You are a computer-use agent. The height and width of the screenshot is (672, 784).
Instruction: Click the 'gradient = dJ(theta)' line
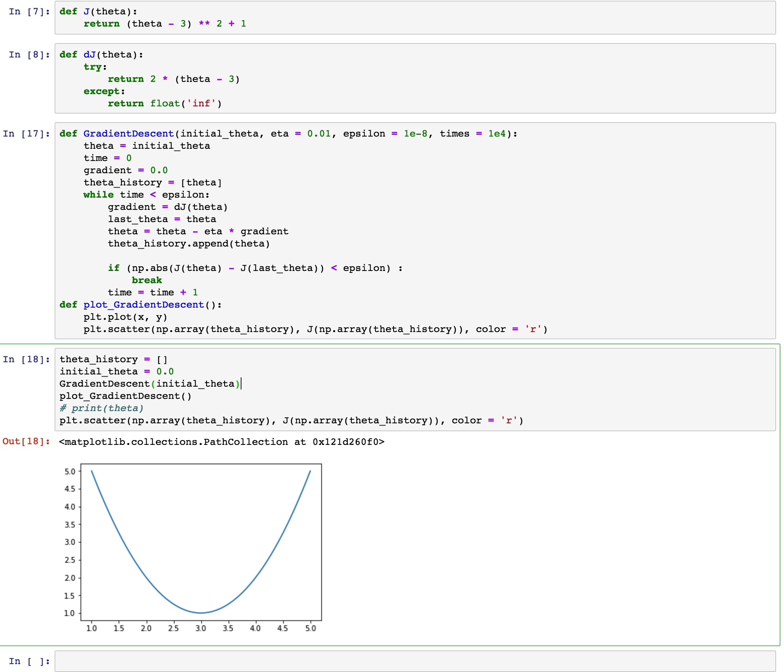tap(168, 207)
